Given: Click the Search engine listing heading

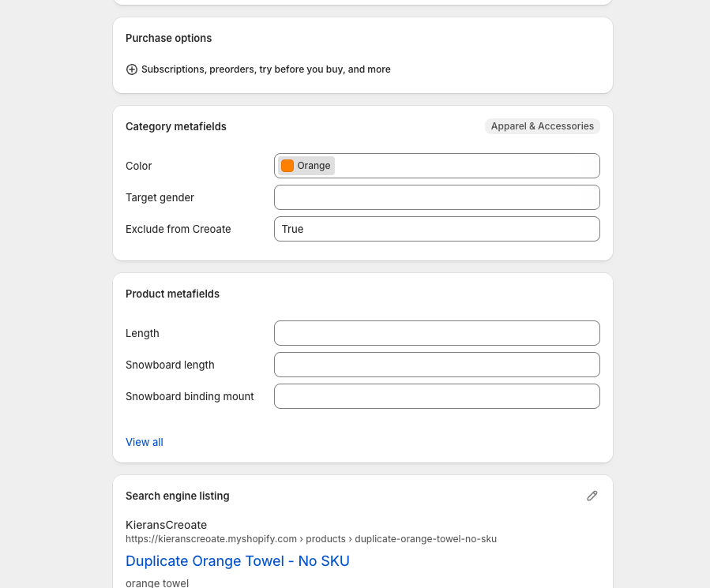Looking at the screenshot, I should [178, 496].
